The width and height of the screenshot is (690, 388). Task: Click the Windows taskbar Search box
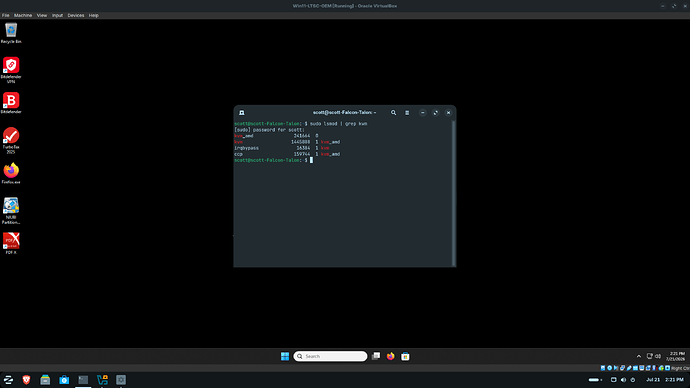coord(330,356)
